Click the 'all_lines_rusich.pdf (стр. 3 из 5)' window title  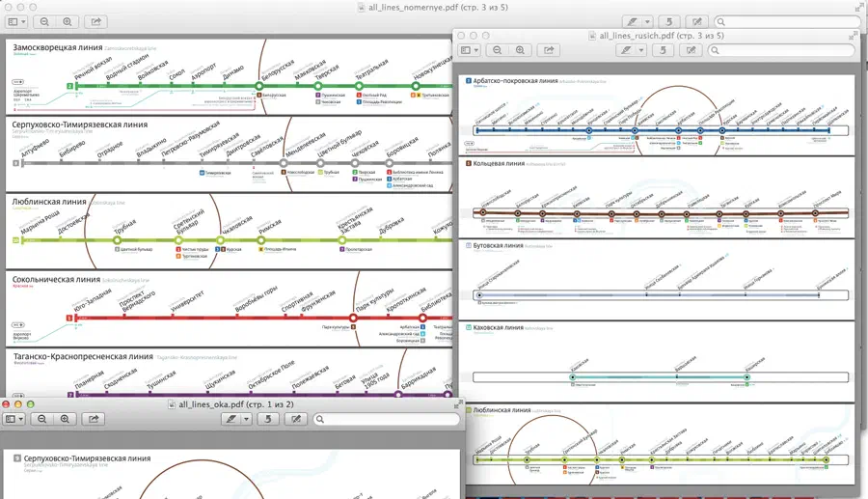coord(662,36)
